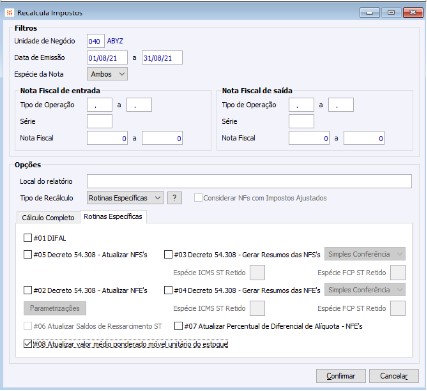The width and height of the screenshot is (427, 391).
Task: Toggle Considerar NFs com Impostos Ajustados checkbox
Action: pos(198,198)
